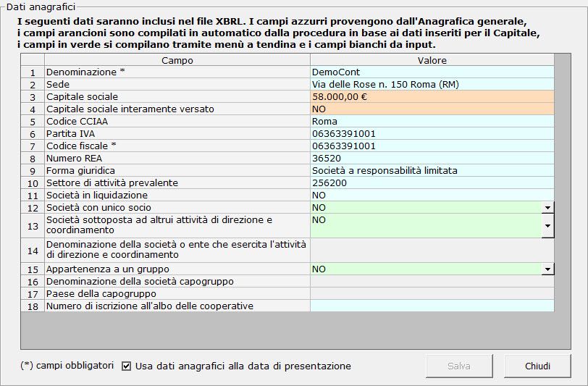
Task: Click the 'Settore di attività prevalente' value 256200
Action: [432, 183]
